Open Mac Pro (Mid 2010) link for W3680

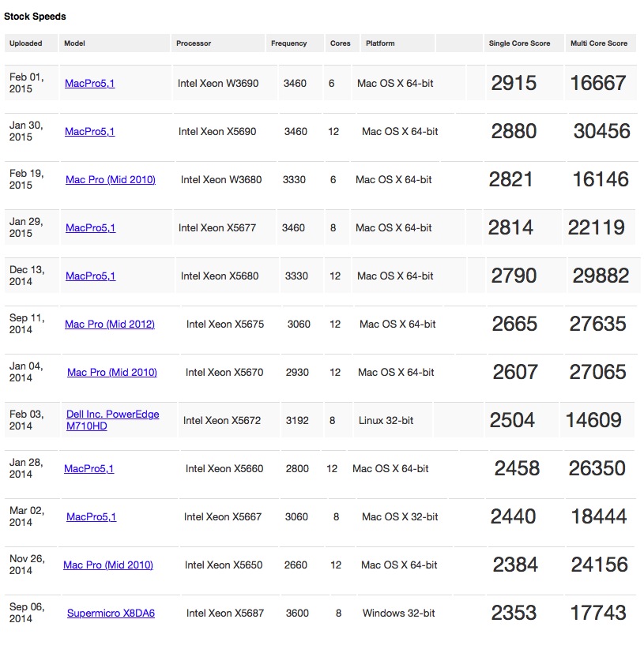coord(111,180)
